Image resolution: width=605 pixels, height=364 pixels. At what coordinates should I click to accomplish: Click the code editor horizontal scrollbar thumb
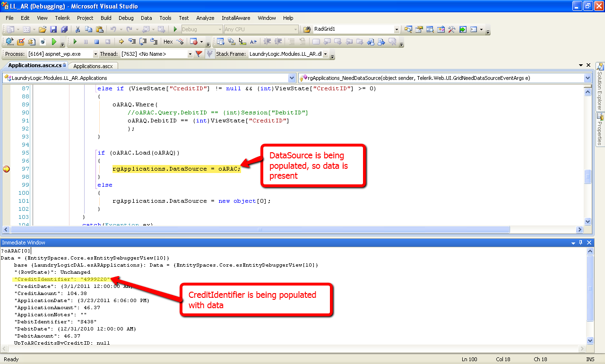[x=259, y=230]
